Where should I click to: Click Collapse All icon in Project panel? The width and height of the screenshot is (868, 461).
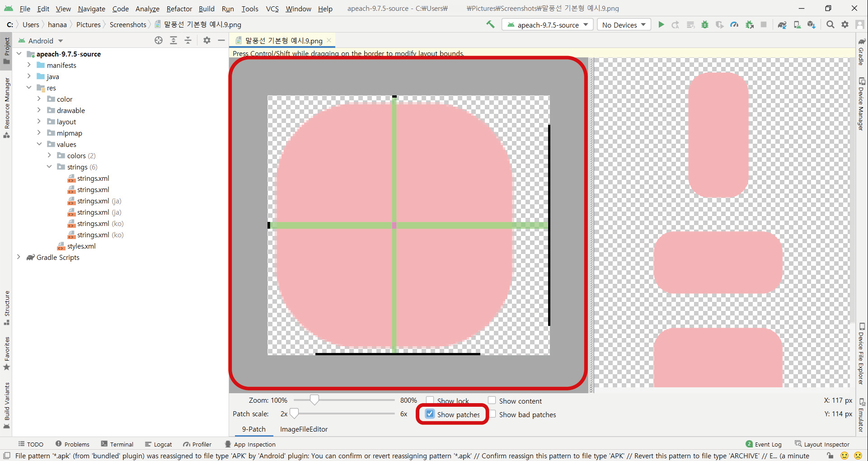click(188, 40)
